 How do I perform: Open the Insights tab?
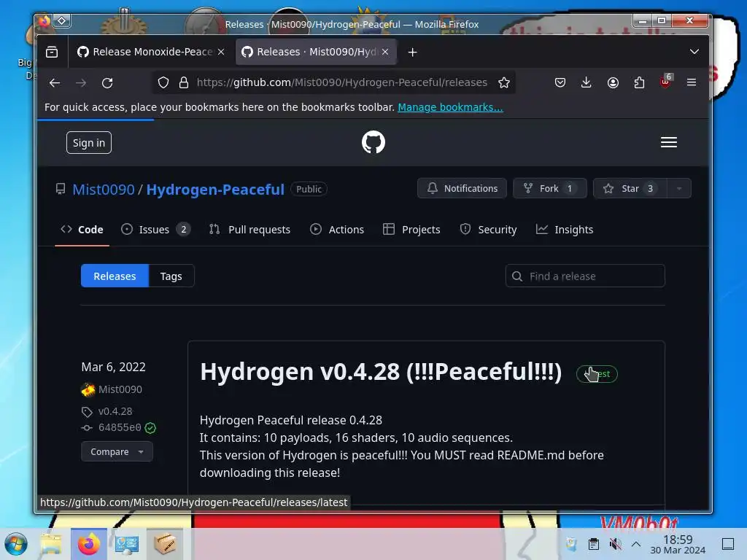coord(565,230)
